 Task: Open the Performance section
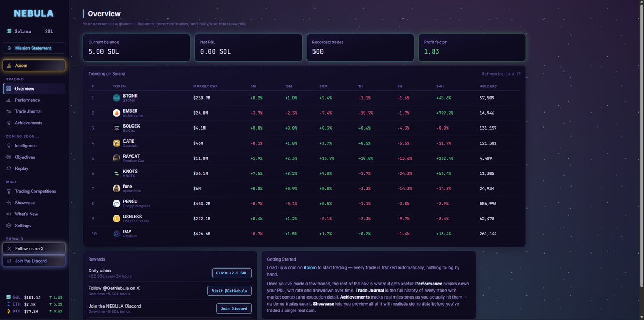tap(34, 100)
